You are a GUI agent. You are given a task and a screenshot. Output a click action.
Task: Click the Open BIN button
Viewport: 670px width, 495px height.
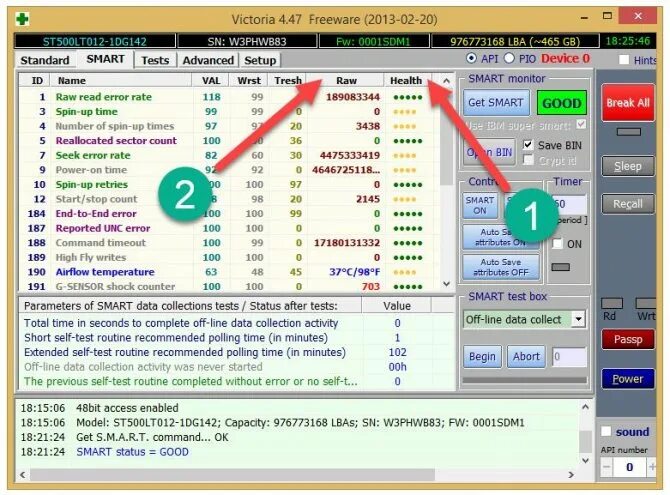coord(490,152)
